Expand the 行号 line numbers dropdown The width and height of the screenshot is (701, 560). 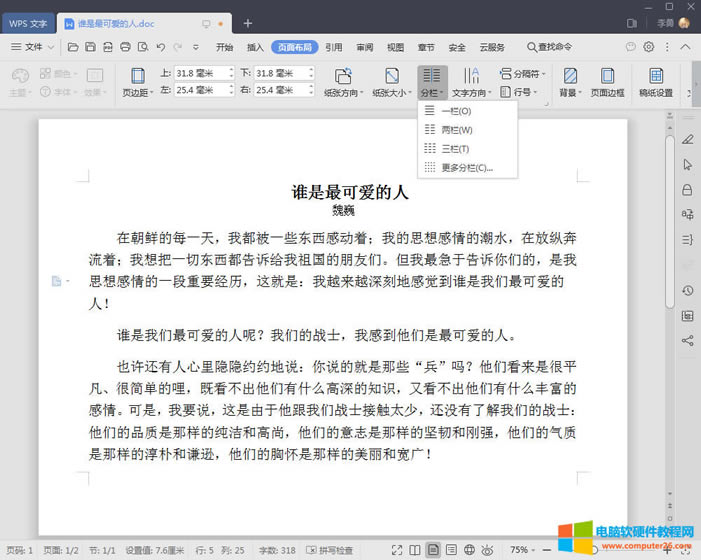coord(524,92)
